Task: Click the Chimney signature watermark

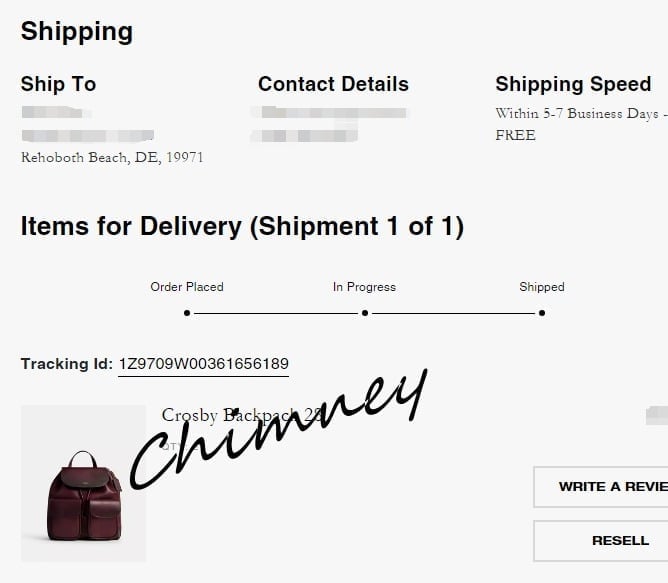Action: (279, 430)
